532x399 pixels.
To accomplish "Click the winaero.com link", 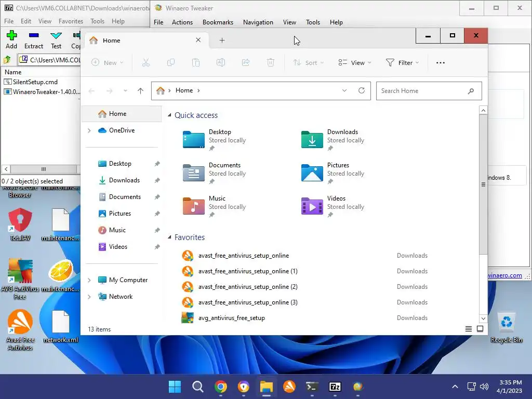I will coord(505,275).
